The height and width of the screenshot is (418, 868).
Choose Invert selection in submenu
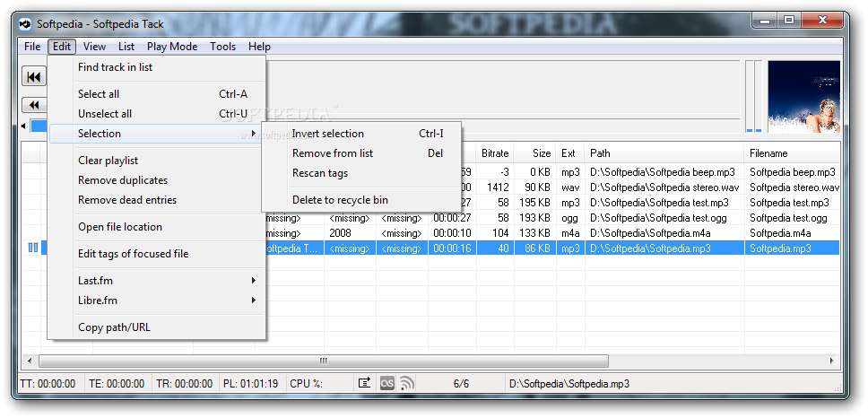pyautogui.click(x=361, y=134)
